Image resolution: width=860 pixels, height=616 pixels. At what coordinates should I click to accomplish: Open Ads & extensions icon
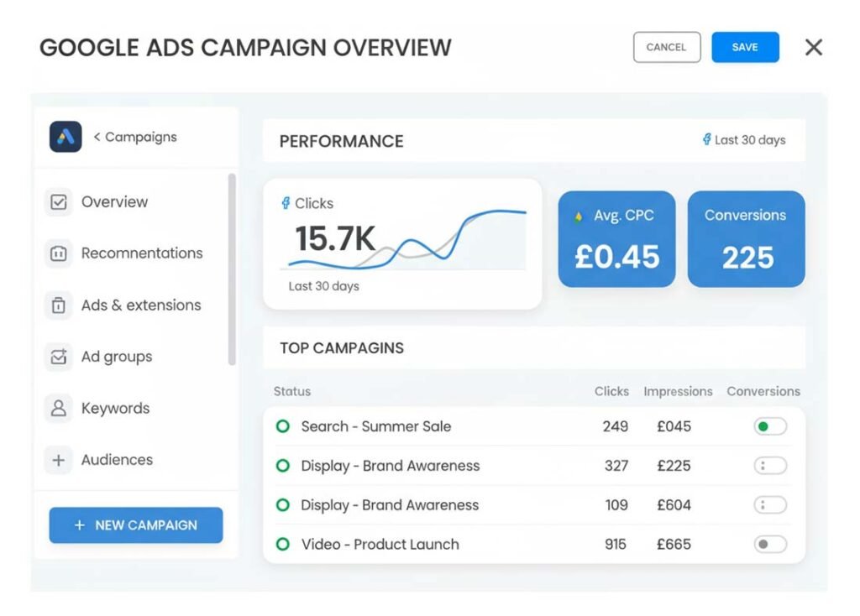59,305
